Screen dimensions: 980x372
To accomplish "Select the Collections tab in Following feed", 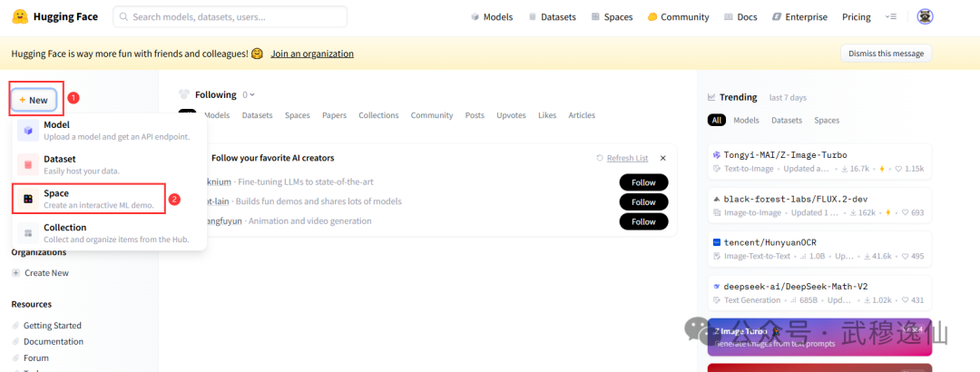I will click(378, 115).
